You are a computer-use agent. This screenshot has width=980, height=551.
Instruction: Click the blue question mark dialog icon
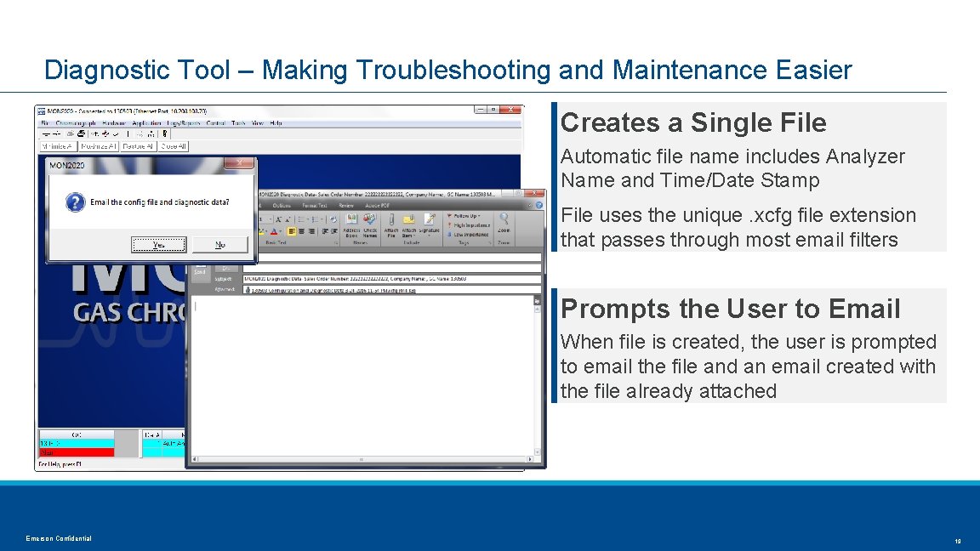pos(75,202)
